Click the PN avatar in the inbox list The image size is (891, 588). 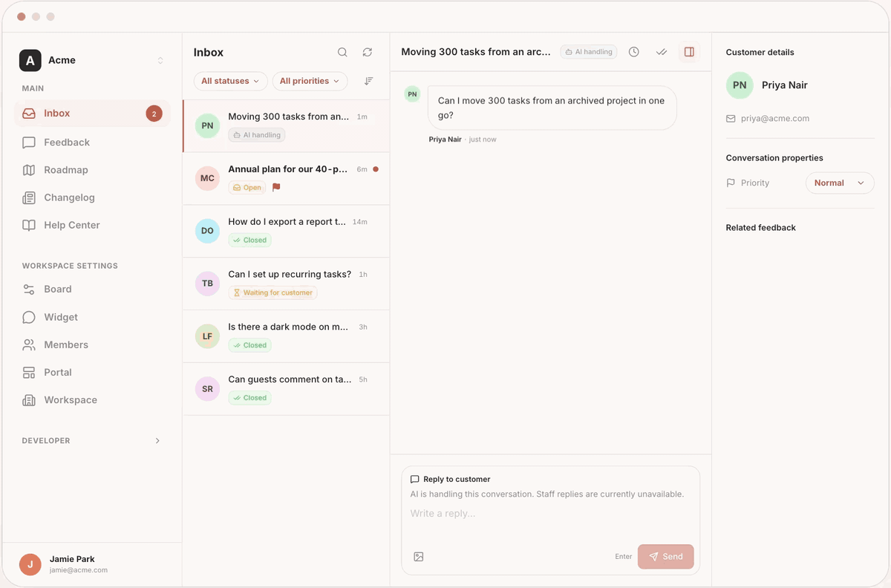pos(207,125)
